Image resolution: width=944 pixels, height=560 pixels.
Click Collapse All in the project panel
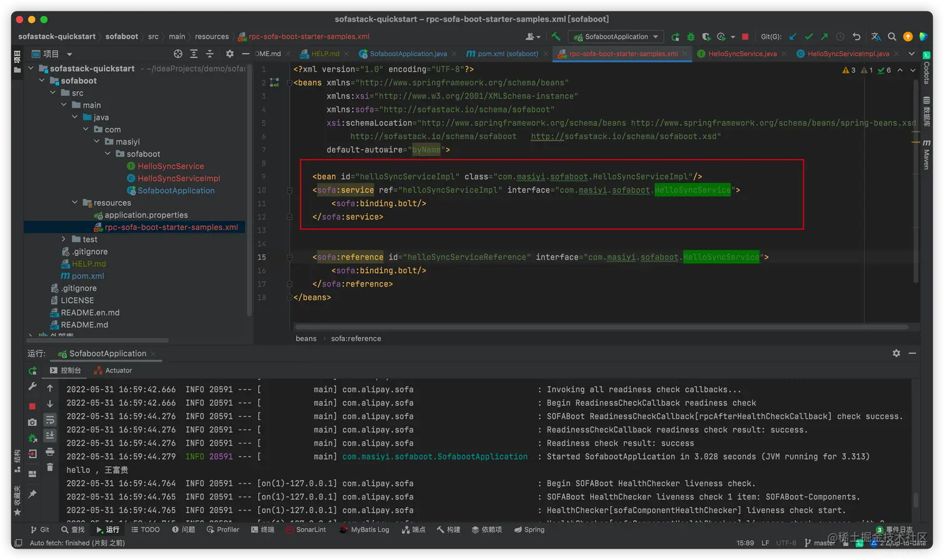point(209,54)
